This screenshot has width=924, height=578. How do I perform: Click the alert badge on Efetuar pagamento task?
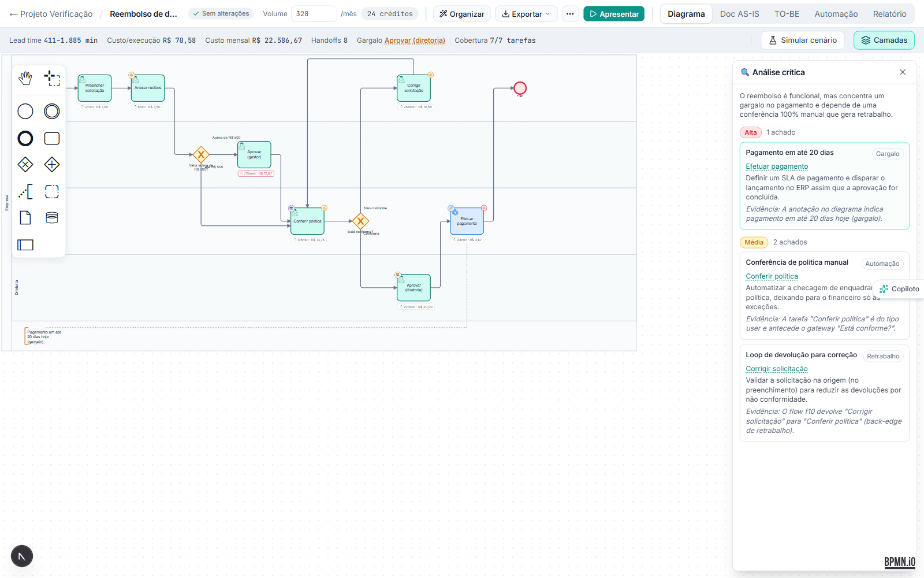(484, 208)
